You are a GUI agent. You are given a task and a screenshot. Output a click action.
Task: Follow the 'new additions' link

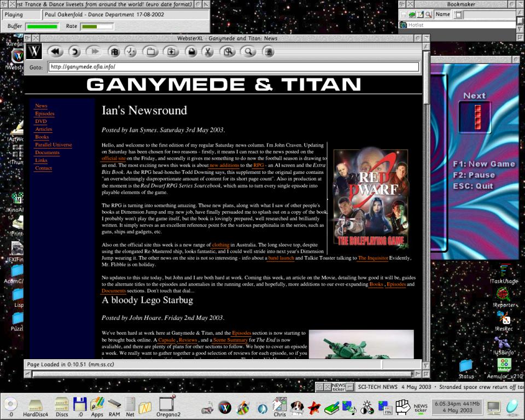coord(224,165)
